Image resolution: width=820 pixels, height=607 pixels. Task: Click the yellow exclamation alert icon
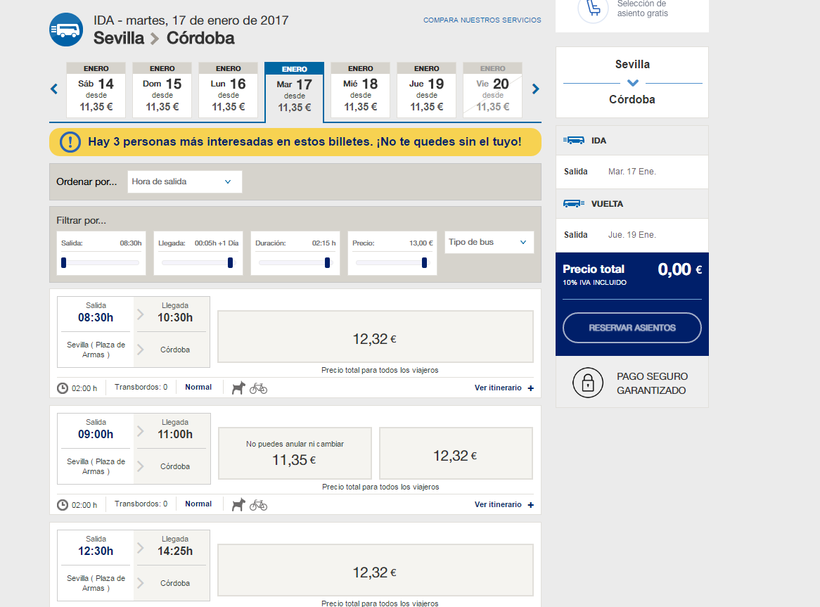point(70,142)
